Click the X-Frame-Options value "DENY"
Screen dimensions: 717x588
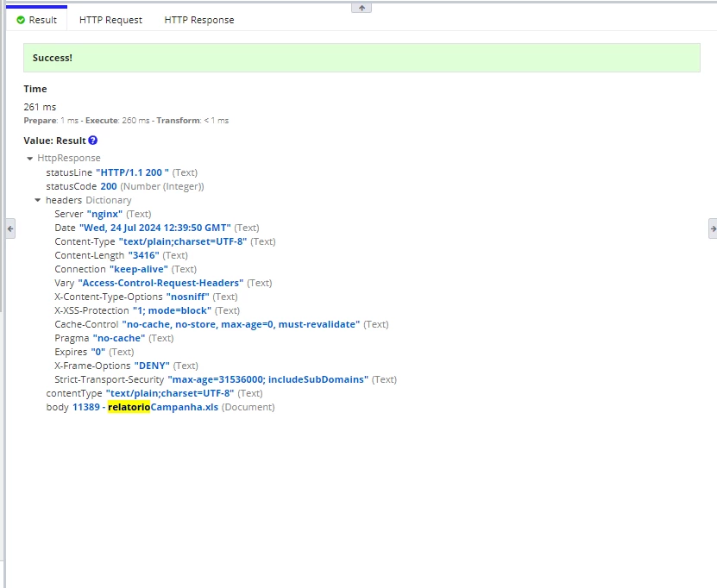[152, 366]
